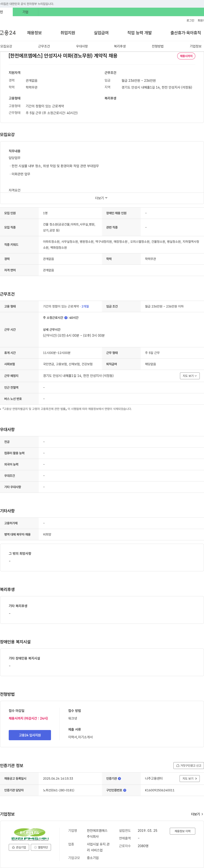Click the deadline text 채용시까지 (마감시간 : 24시)
This screenshot has height=868, width=204.
pyautogui.click(x=28, y=718)
